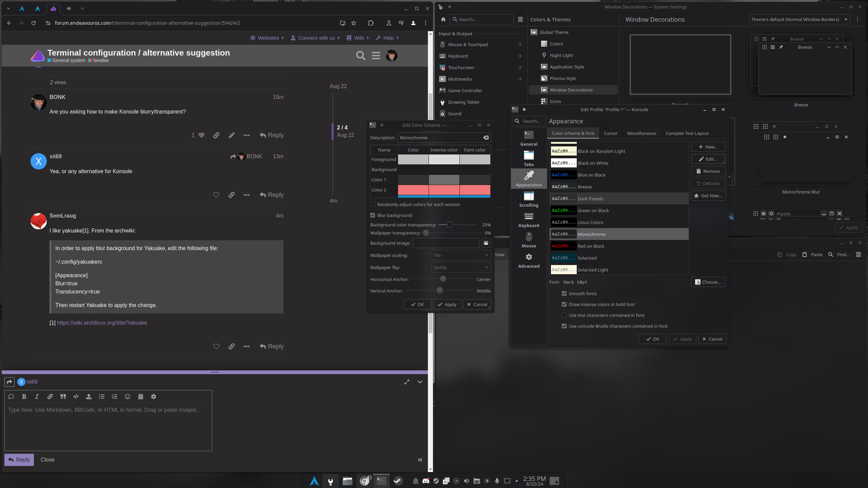The width and height of the screenshot is (868, 488).
Task: Open forum hamburger menu in header
Action: tap(376, 56)
